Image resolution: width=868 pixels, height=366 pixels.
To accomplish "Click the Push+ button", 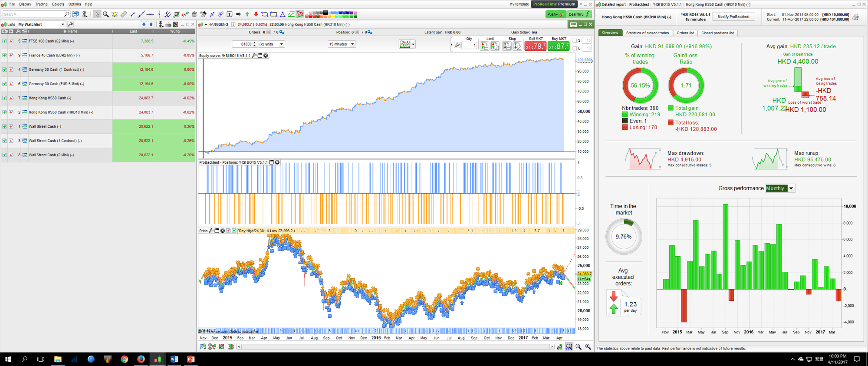I will [x=556, y=14].
